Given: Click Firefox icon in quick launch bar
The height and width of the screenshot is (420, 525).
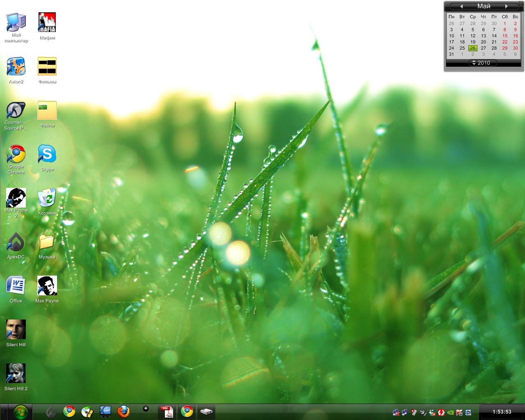Looking at the screenshot, I should [123, 411].
